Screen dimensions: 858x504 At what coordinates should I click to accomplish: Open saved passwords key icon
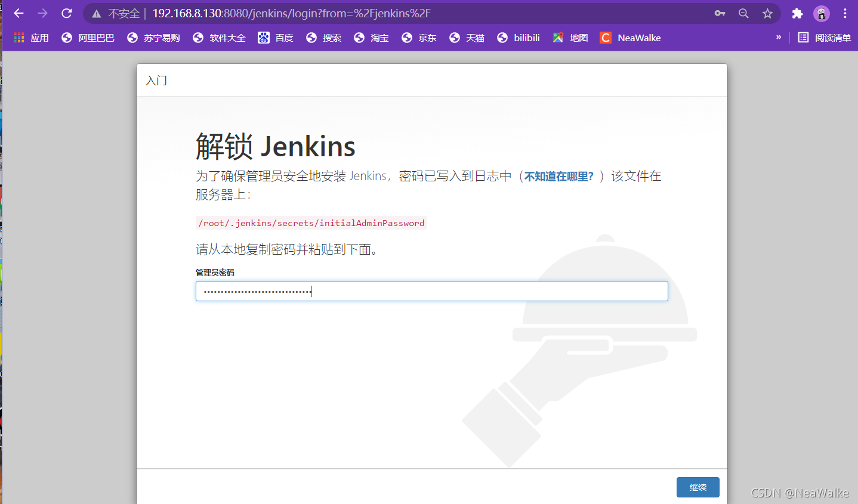pyautogui.click(x=720, y=13)
